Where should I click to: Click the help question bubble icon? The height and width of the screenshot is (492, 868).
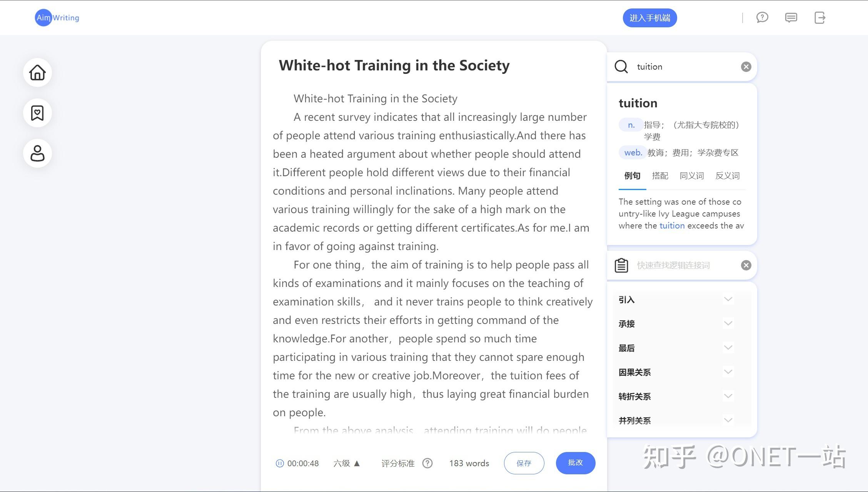pyautogui.click(x=762, y=18)
